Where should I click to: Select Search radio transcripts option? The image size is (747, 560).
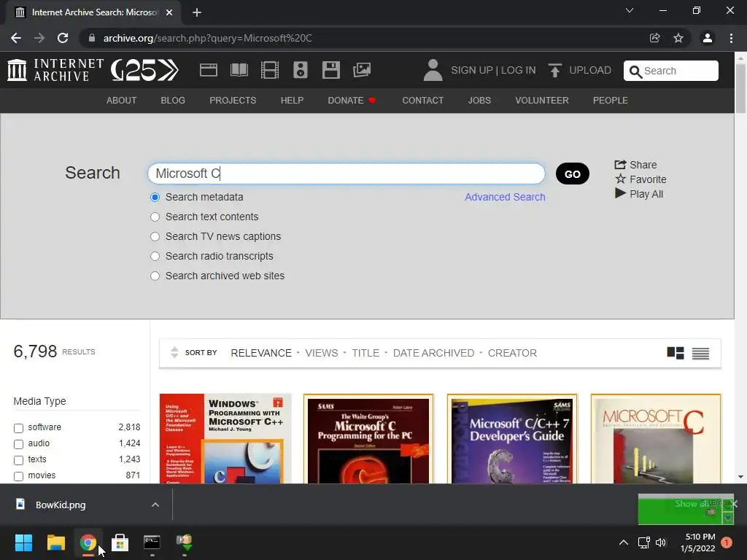pyautogui.click(x=155, y=256)
